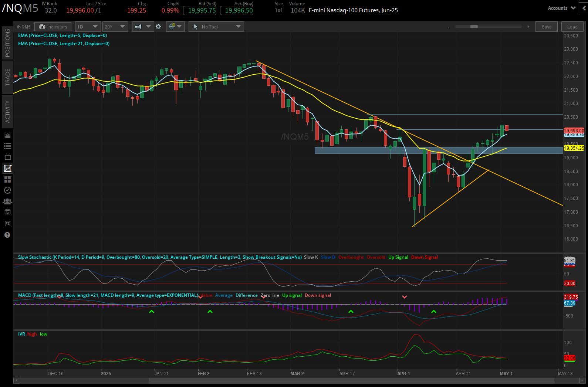The height and width of the screenshot is (387, 588).
Task: Click the Slow D legend label
Action: click(328, 257)
